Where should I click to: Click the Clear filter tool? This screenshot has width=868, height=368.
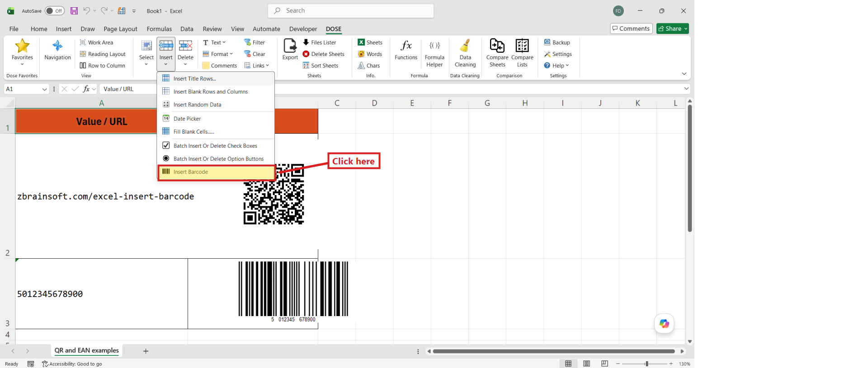click(255, 54)
